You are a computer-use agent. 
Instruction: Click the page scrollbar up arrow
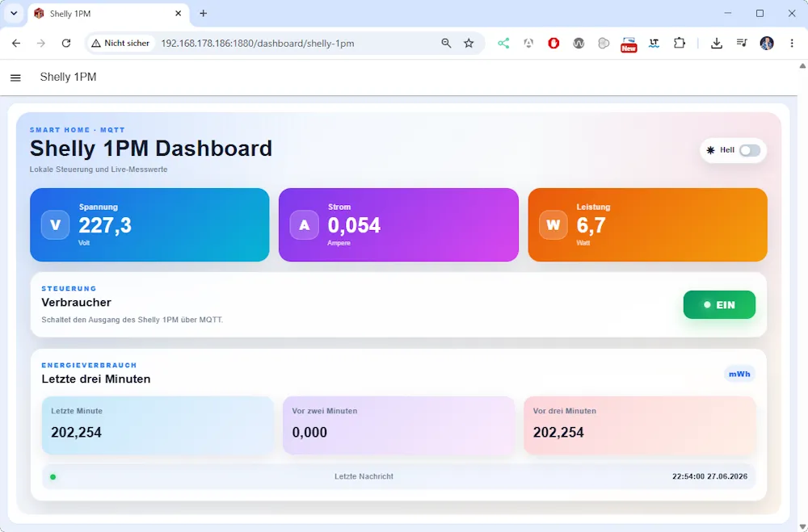coord(802,66)
